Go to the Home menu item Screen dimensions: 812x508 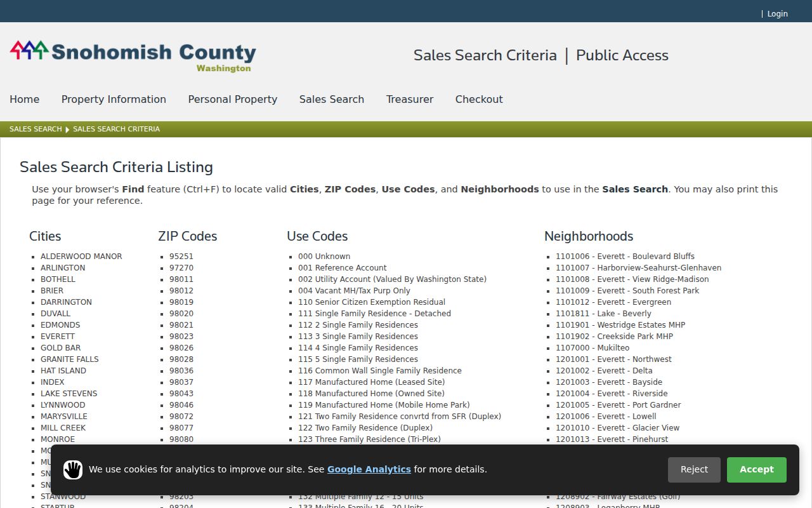tap(24, 99)
